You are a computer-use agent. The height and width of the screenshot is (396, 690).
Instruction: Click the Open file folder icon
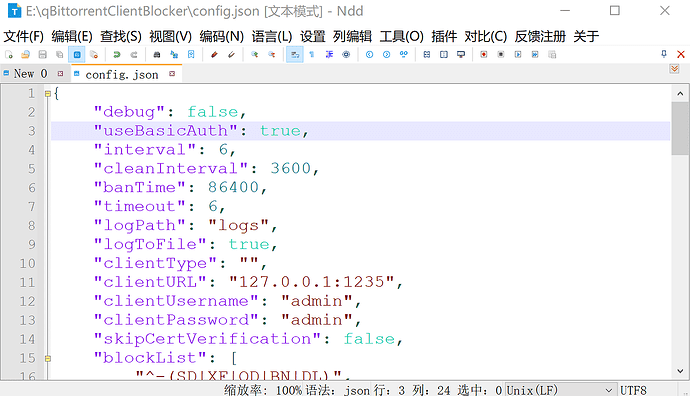click(26, 55)
